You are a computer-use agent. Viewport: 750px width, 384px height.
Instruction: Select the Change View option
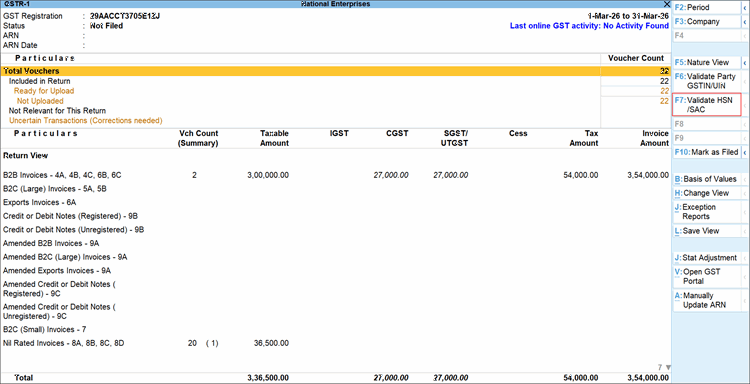707,193
